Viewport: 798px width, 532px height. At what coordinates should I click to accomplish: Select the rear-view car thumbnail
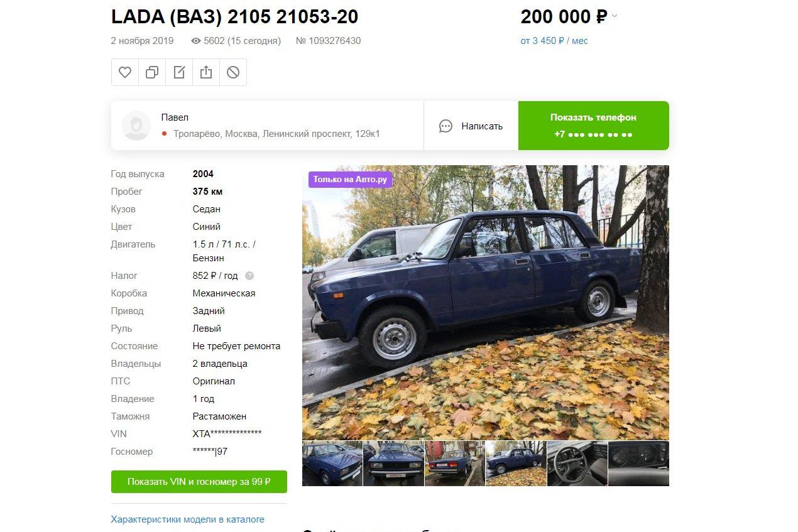point(455,464)
